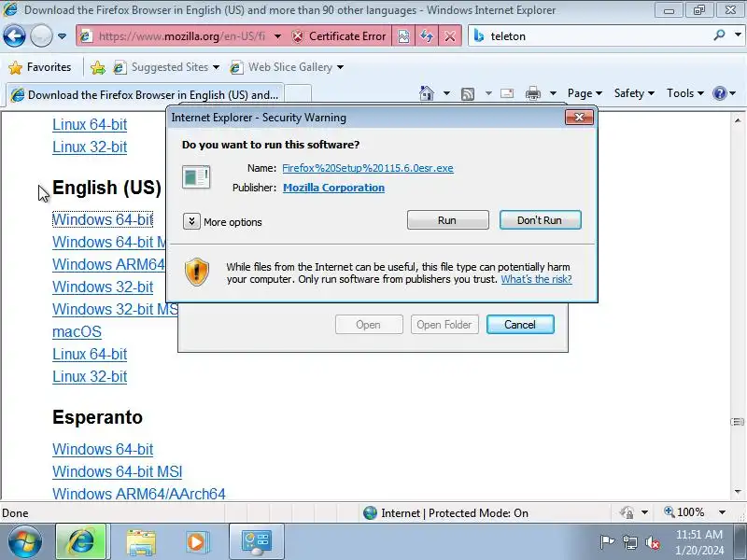The width and height of the screenshot is (747, 560).
Task: Open the Windows Start button
Action: coord(24,541)
